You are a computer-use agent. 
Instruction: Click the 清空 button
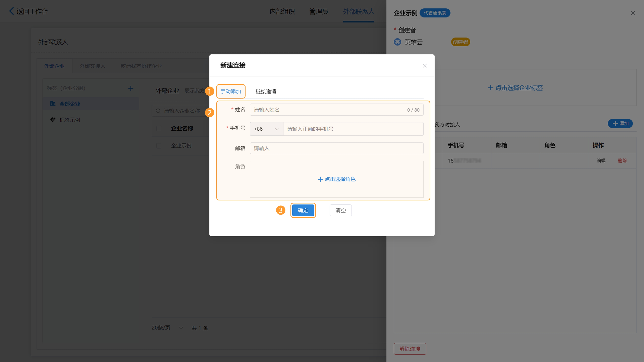point(340,210)
